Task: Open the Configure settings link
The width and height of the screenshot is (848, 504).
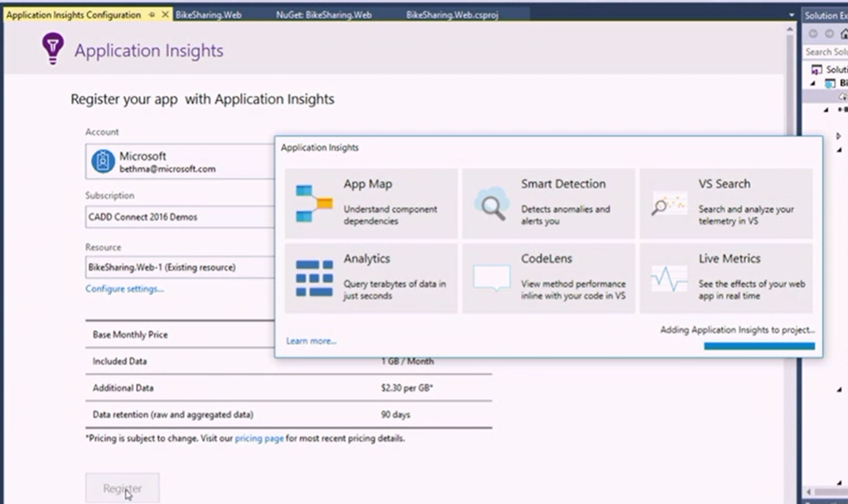Action: pyautogui.click(x=124, y=289)
